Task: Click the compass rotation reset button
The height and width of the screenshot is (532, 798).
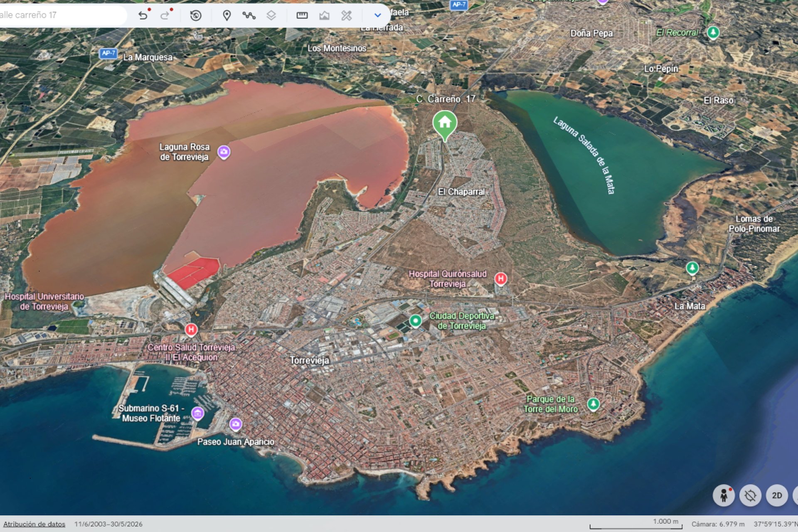Action: (x=750, y=495)
